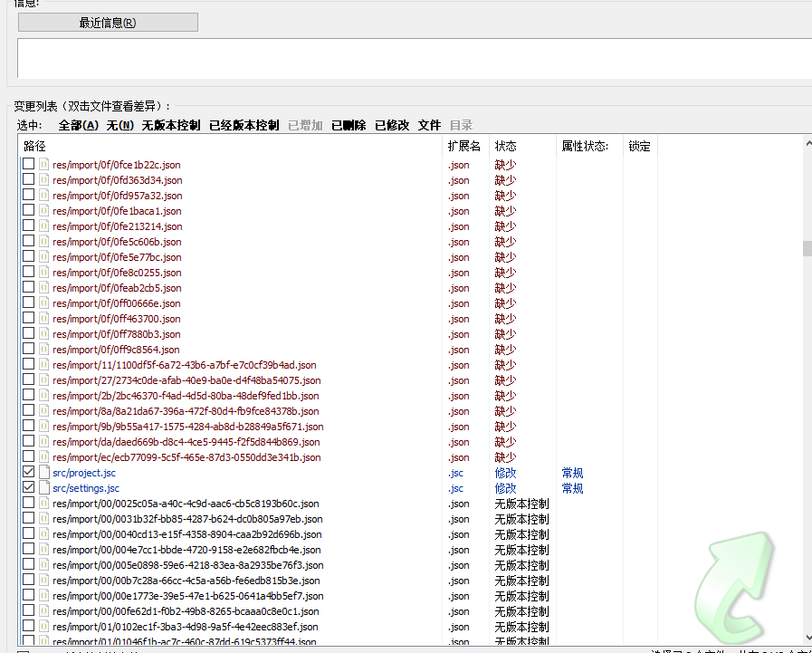Click file icon of ecb77099-5c5f json
The height and width of the screenshot is (653, 812).
click(x=44, y=456)
